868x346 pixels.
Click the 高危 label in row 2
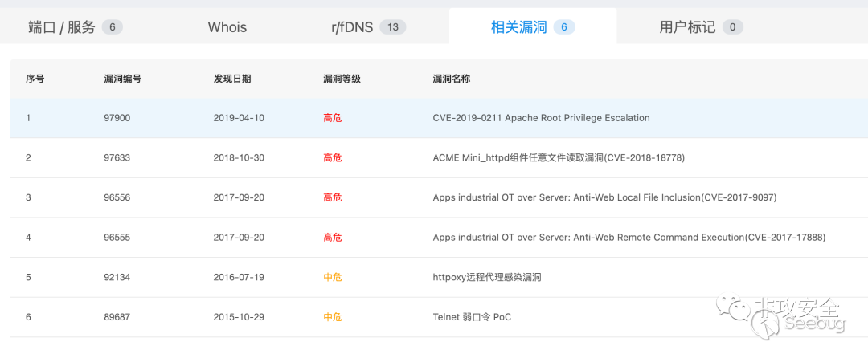333,157
